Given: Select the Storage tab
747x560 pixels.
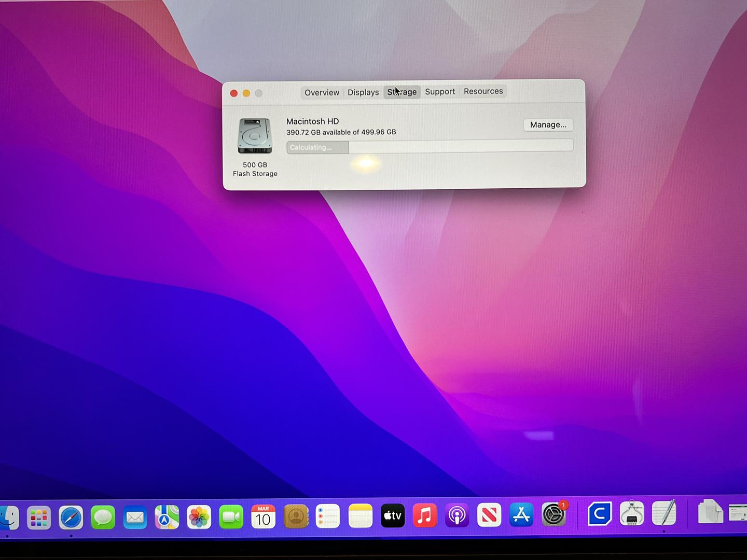Looking at the screenshot, I should (x=402, y=92).
